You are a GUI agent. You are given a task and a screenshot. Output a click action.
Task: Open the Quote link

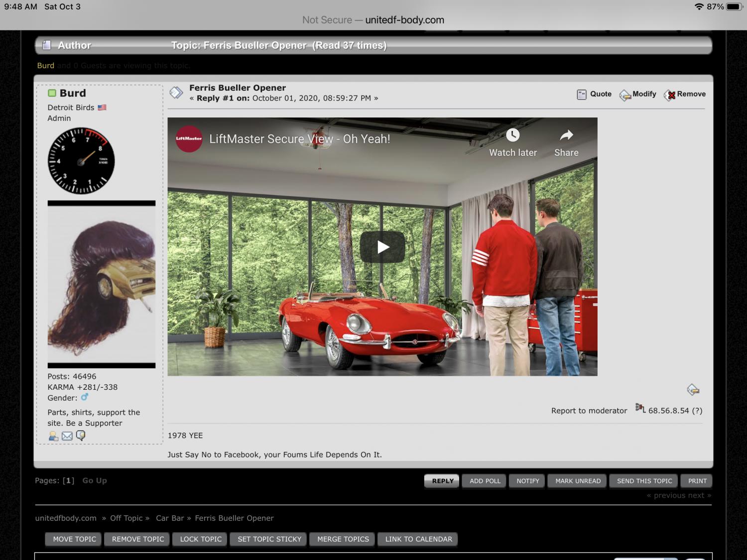[601, 94]
